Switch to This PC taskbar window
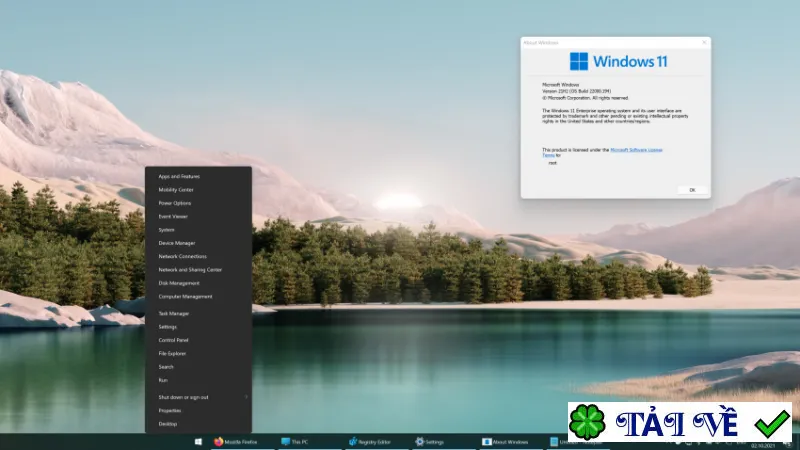This screenshot has height=450, width=800. (x=295, y=442)
